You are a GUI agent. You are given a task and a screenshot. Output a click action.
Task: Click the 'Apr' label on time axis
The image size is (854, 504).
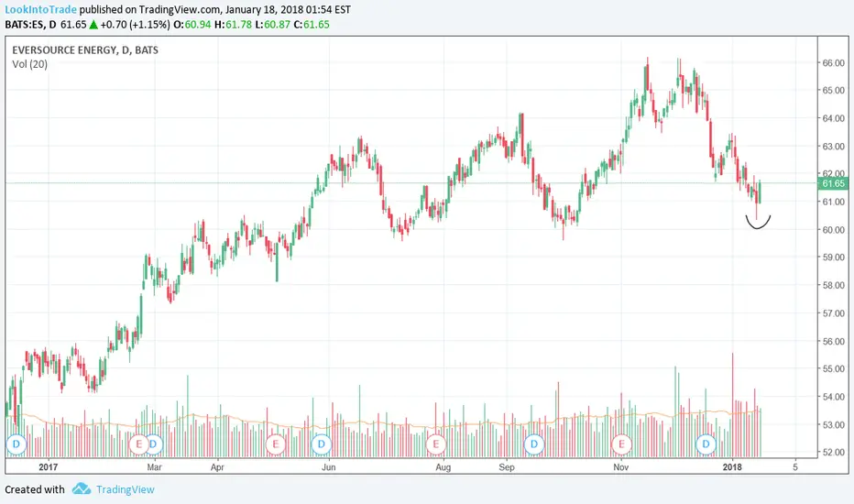point(217,467)
